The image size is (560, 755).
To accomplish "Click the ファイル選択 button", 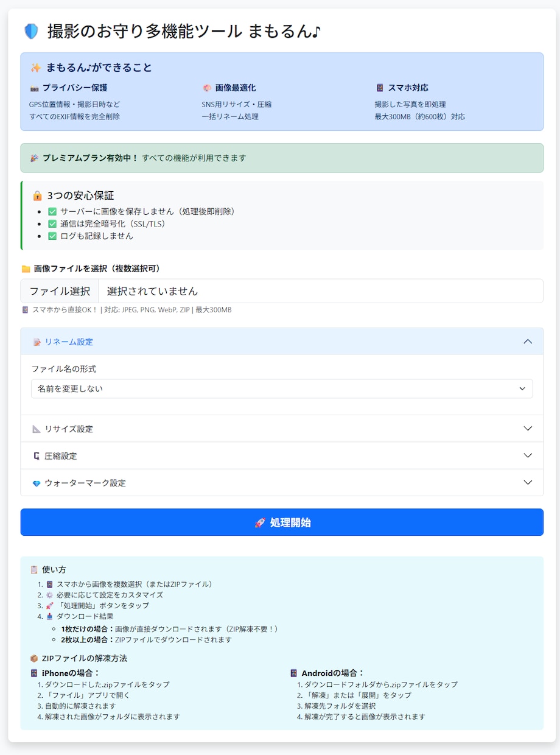I will click(60, 291).
